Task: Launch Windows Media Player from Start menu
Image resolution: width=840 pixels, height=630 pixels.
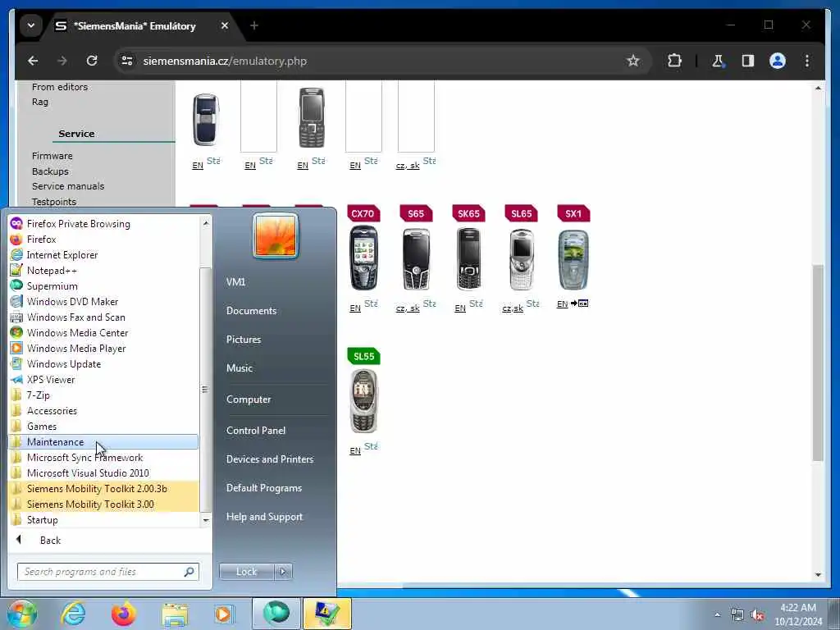Action: point(104,348)
